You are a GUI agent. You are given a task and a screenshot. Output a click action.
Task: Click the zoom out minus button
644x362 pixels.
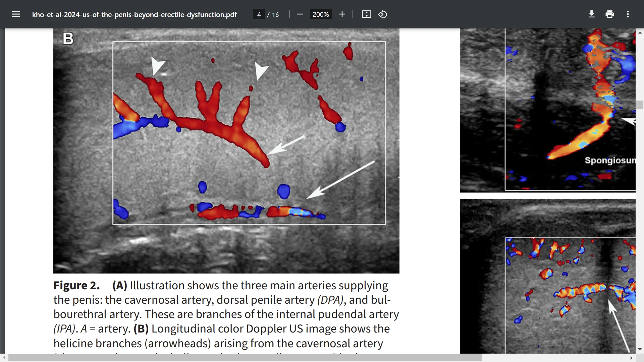click(300, 14)
